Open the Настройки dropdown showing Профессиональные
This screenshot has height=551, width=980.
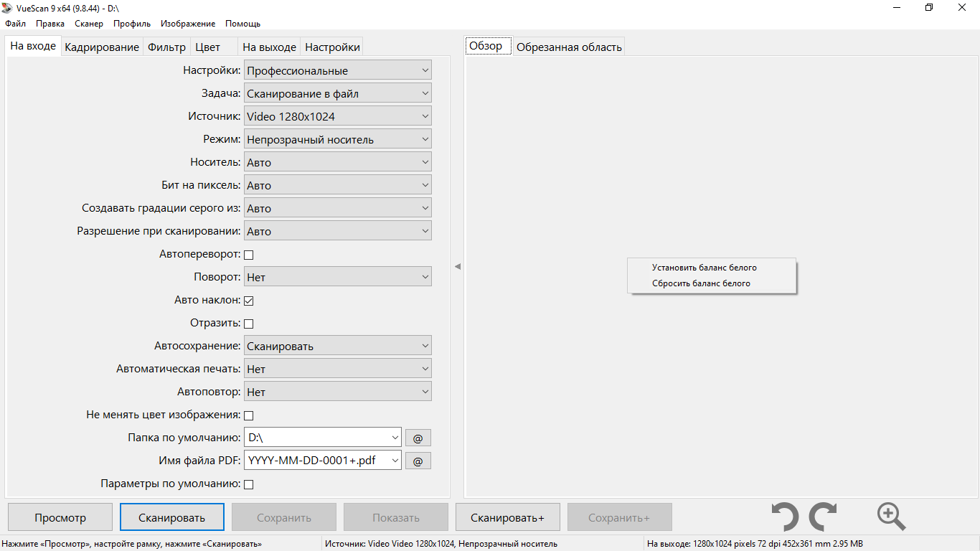338,70
